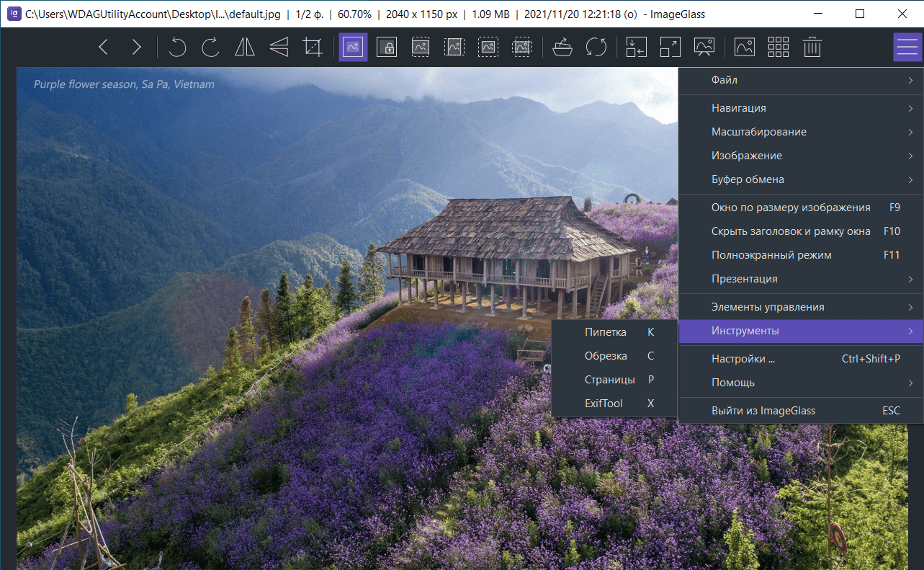Toggle the auto zoom mode
The height and width of the screenshot is (570, 924).
click(x=353, y=48)
